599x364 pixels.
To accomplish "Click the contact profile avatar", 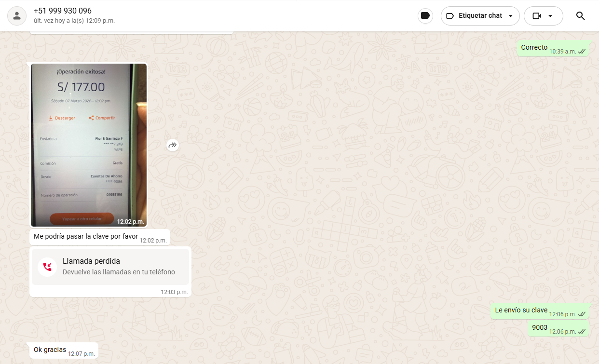I will (17, 16).
